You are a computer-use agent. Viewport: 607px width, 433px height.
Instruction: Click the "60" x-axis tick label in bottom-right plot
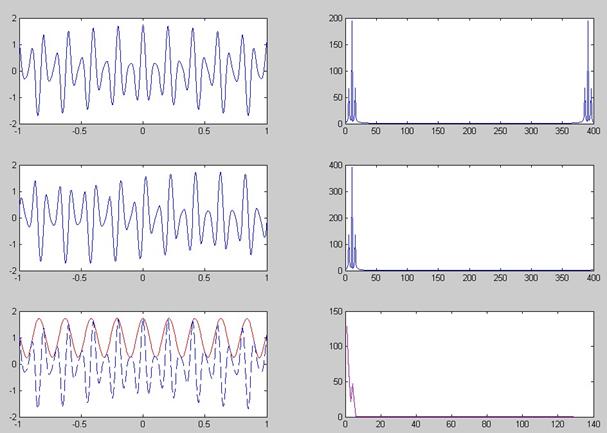pyautogui.click(x=451, y=424)
